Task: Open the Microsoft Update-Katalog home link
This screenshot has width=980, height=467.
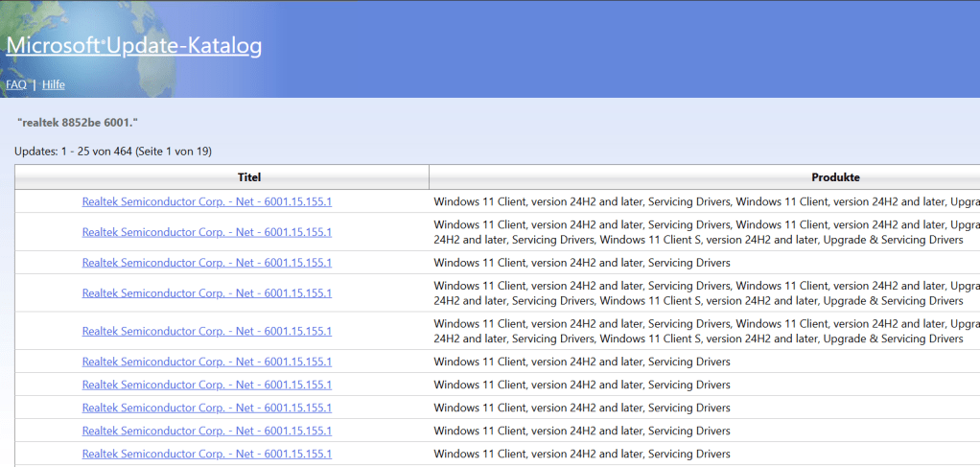Action: click(x=134, y=46)
